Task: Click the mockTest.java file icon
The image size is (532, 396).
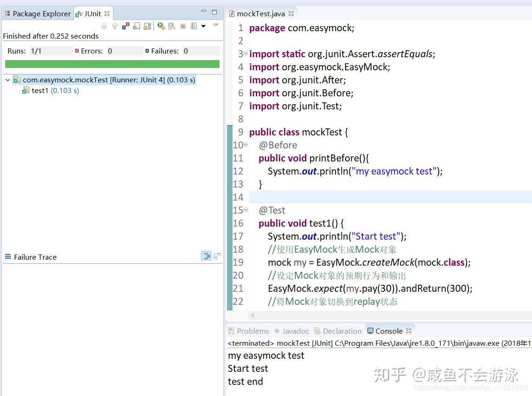Action: click(232, 13)
